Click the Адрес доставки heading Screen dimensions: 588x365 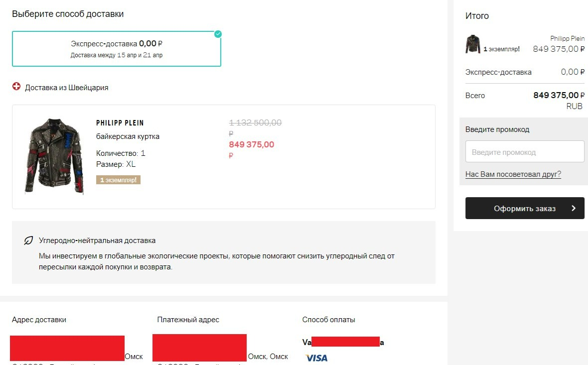[39, 320]
